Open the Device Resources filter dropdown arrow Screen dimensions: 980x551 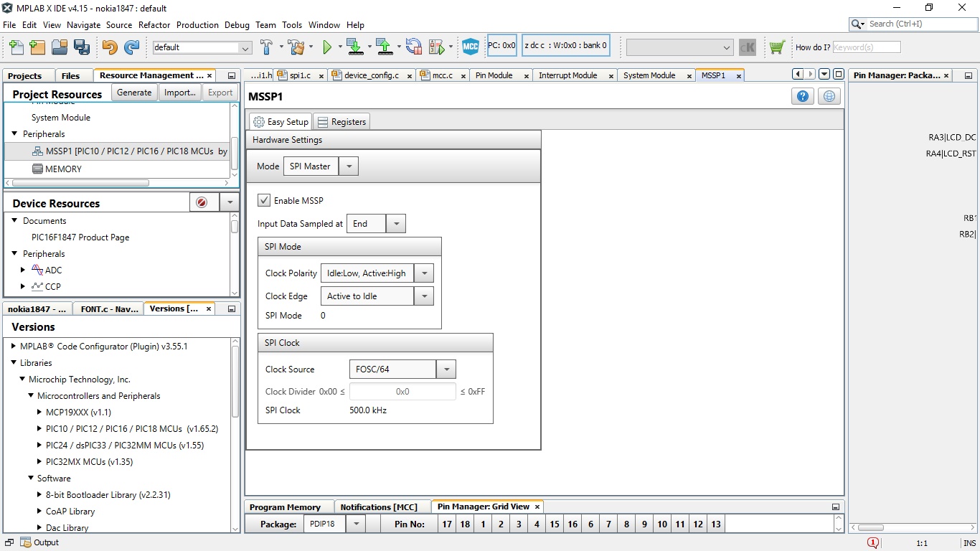(230, 202)
